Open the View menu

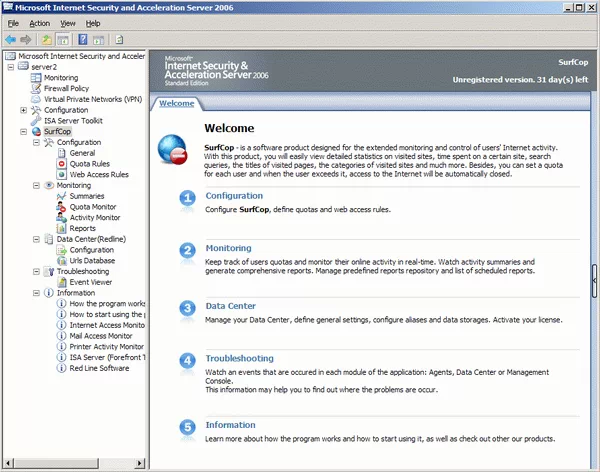[68, 23]
